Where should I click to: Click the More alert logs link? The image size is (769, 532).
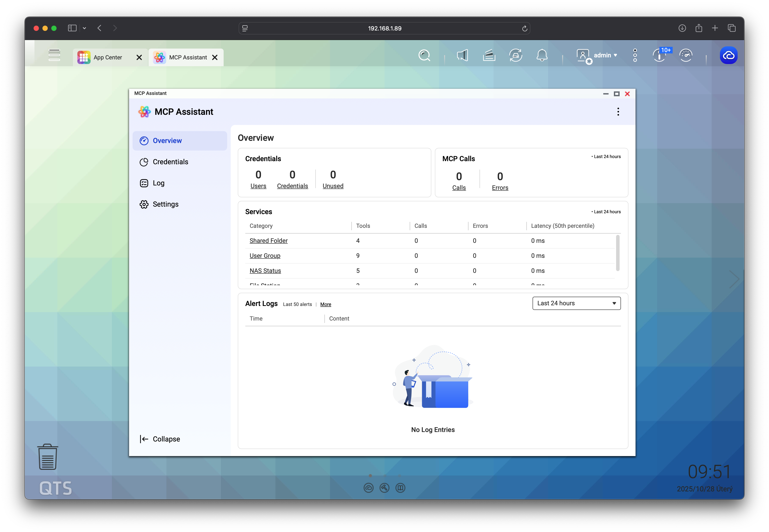click(x=325, y=304)
